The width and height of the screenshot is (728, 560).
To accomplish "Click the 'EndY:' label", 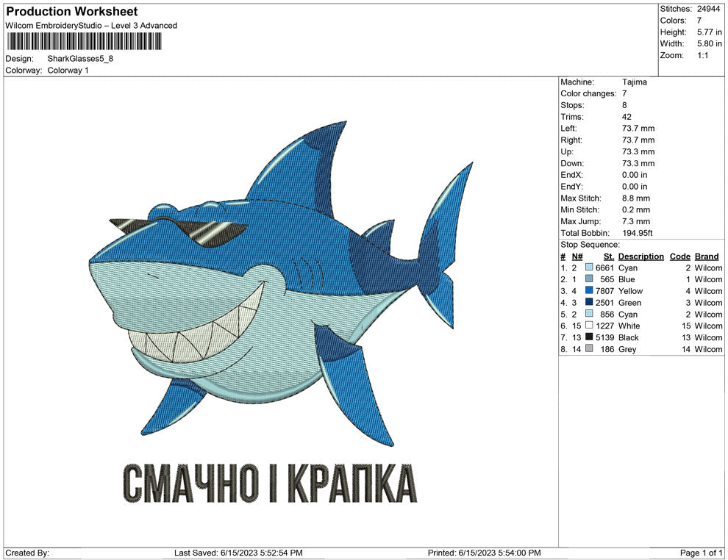I will coord(571,187).
